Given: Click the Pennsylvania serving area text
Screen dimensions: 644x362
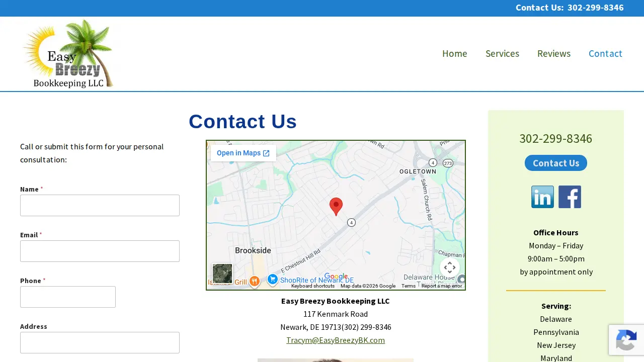Looking at the screenshot, I should tap(556, 332).
